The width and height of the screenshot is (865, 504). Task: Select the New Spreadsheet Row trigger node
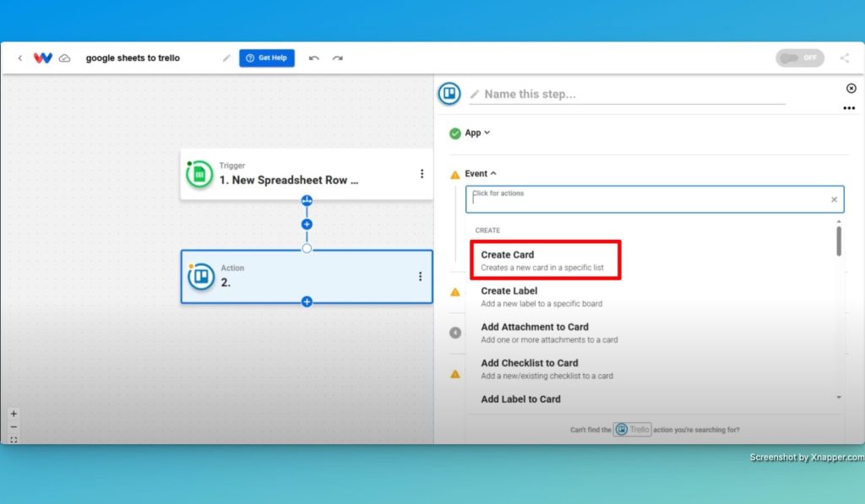(307, 174)
